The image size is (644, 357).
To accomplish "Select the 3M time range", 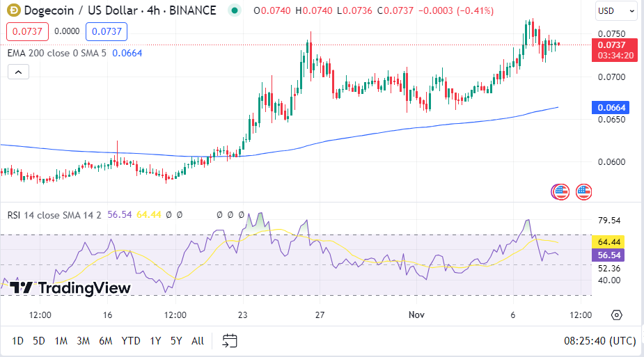I will coord(83,340).
